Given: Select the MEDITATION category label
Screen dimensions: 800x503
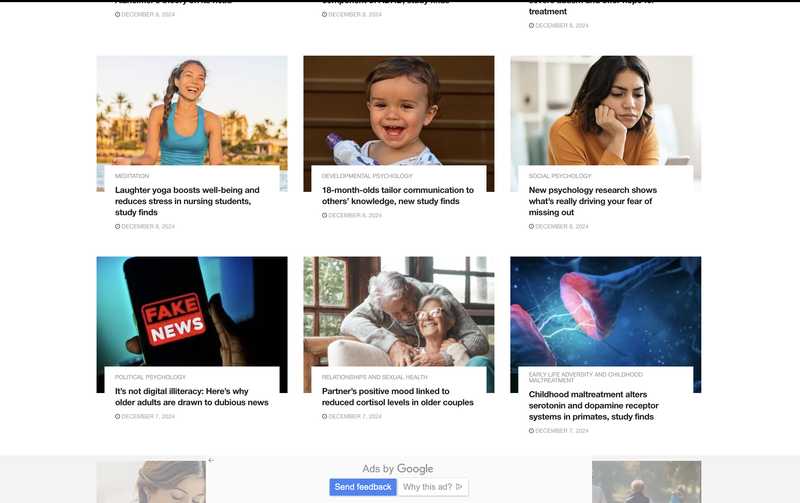Looking at the screenshot, I should pos(132,176).
